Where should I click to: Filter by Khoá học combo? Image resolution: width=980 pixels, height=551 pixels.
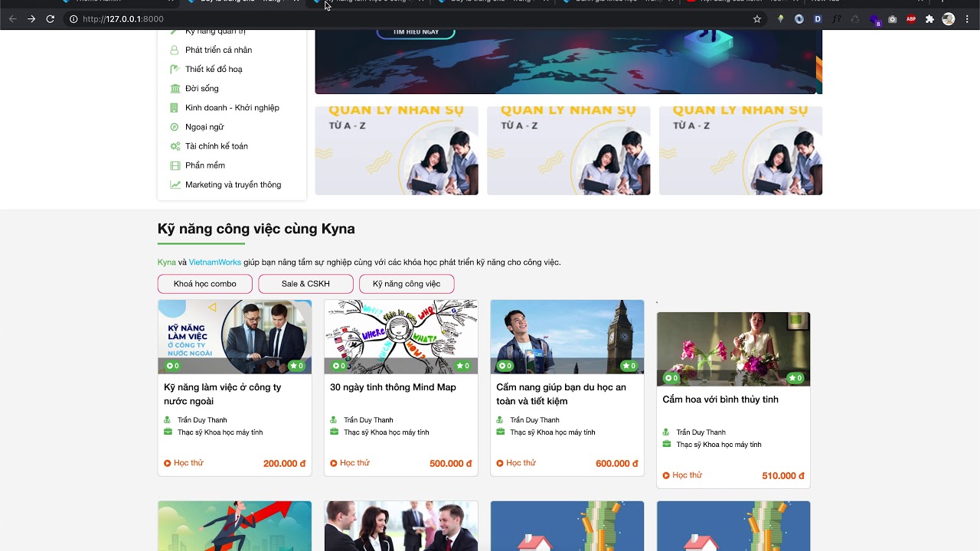point(205,284)
